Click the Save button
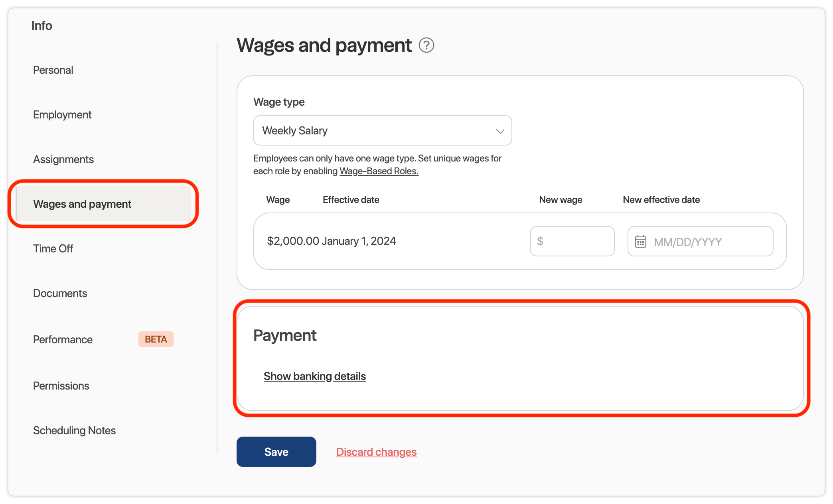The width and height of the screenshot is (833, 504). 276,452
